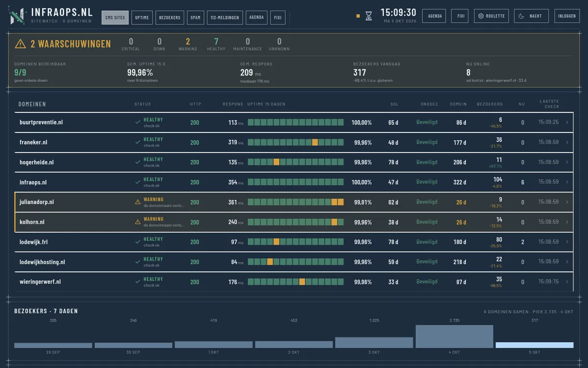This screenshot has height=368, width=588.
Task: Click the hourglass icon beside the clock
Action: point(368,16)
